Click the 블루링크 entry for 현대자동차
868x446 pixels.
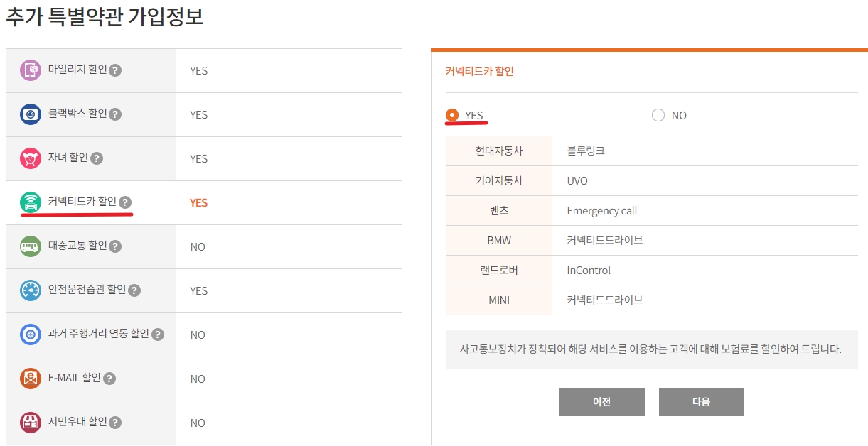tap(586, 151)
